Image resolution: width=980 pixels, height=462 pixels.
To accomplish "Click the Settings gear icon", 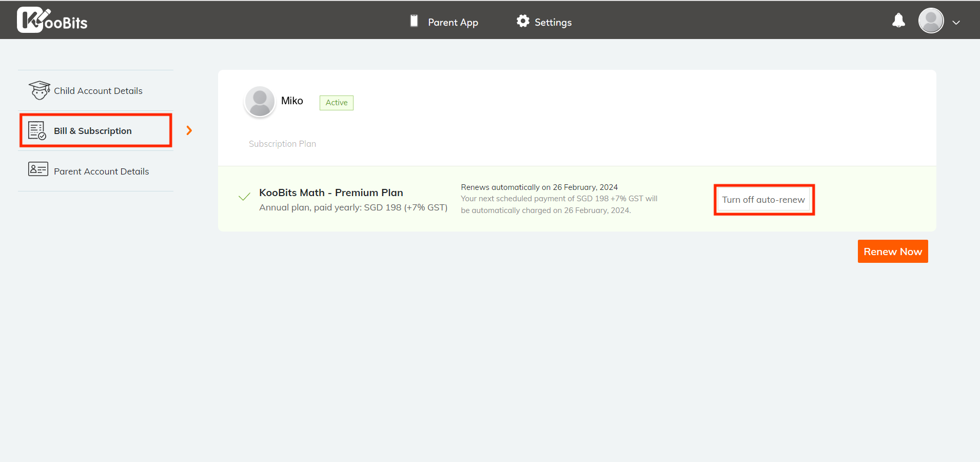I will (x=523, y=21).
